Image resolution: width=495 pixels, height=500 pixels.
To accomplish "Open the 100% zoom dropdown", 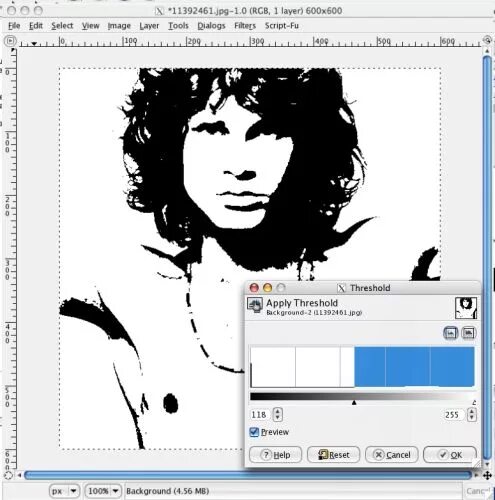I will pos(103,491).
